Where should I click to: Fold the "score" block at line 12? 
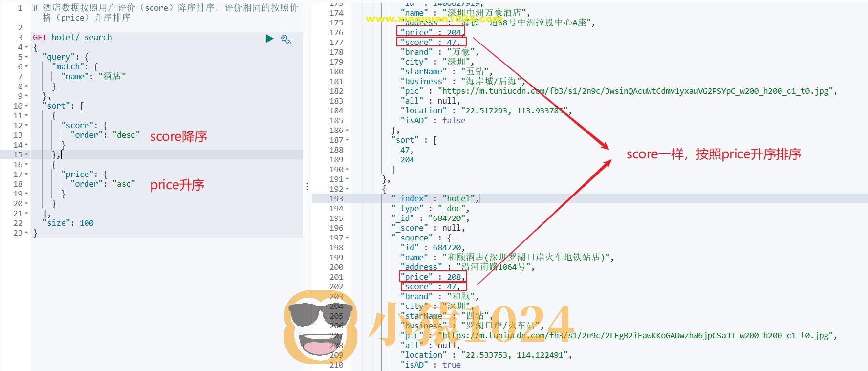(x=26, y=126)
